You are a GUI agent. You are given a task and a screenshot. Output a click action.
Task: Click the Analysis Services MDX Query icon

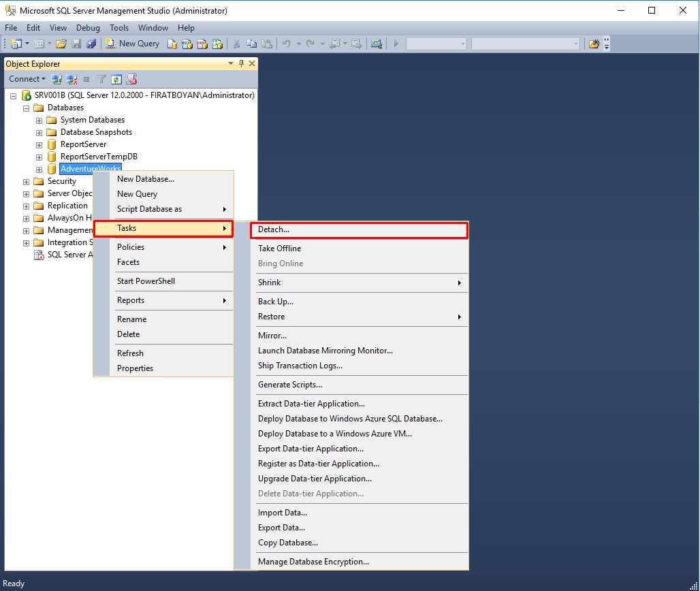pyautogui.click(x=187, y=44)
